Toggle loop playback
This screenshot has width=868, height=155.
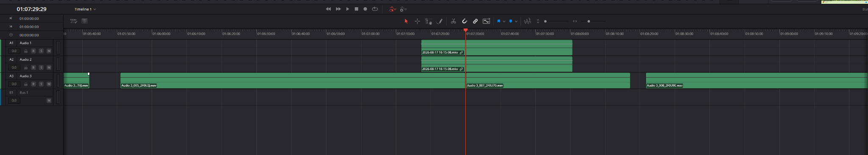375,9
